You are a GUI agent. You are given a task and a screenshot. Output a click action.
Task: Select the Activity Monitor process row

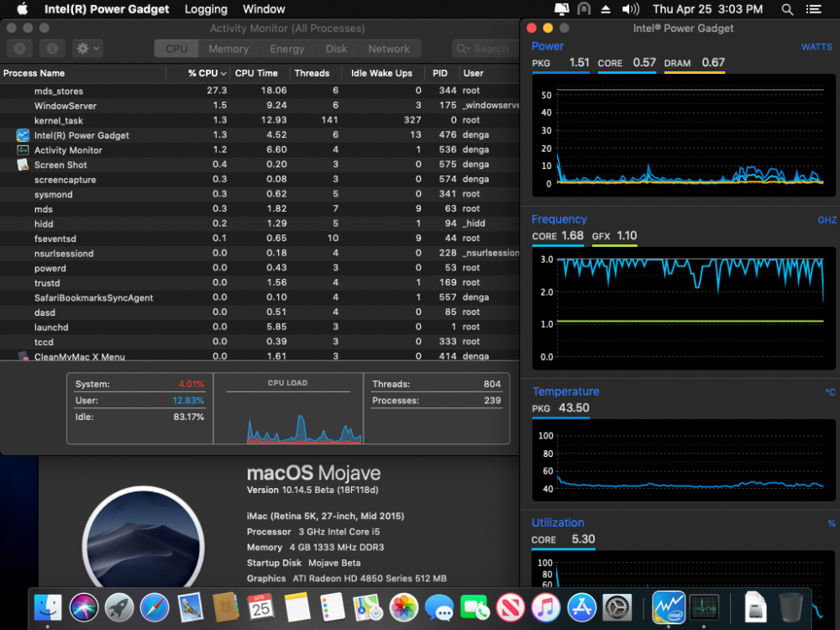260,150
